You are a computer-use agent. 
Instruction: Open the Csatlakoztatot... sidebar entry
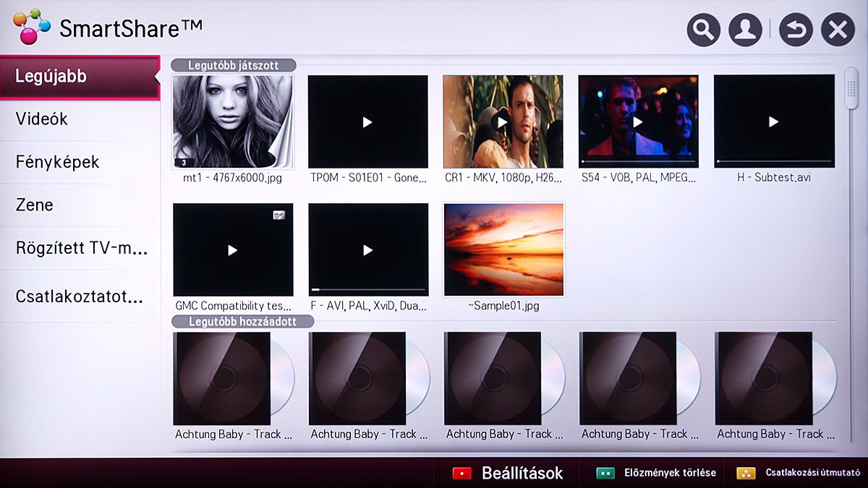coord(80,296)
